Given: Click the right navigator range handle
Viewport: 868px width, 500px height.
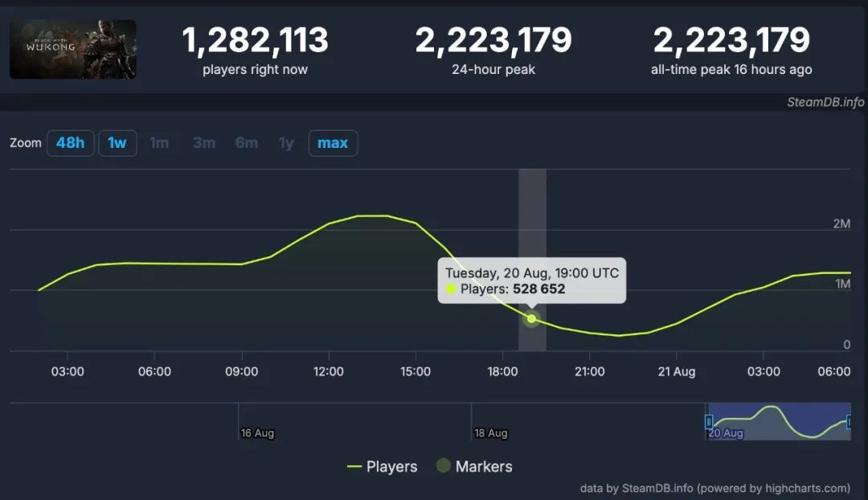Looking at the screenshot, I should (x=849, y=422).
